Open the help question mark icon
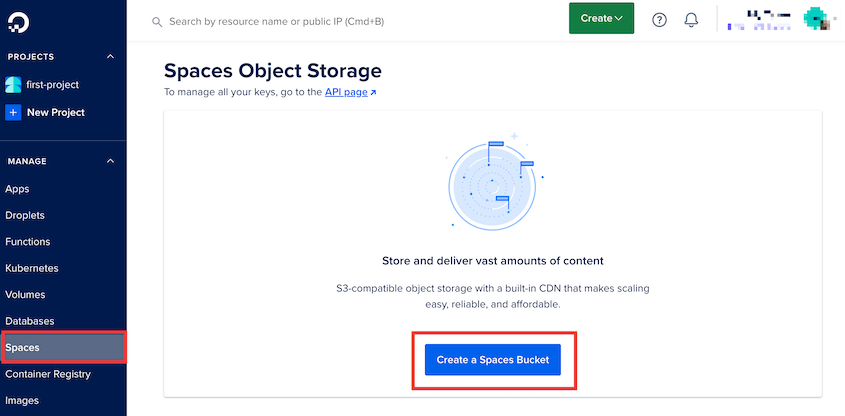 point(659,20)
